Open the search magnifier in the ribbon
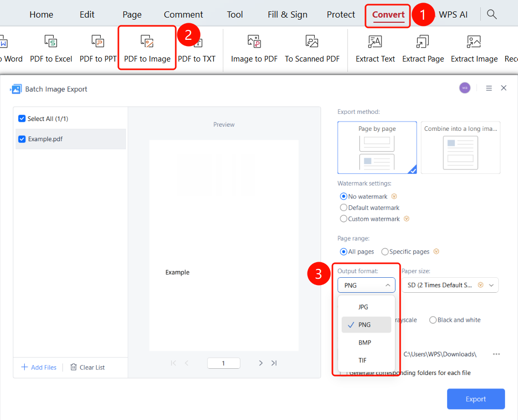Screen dimensions: 518x420 492,14
